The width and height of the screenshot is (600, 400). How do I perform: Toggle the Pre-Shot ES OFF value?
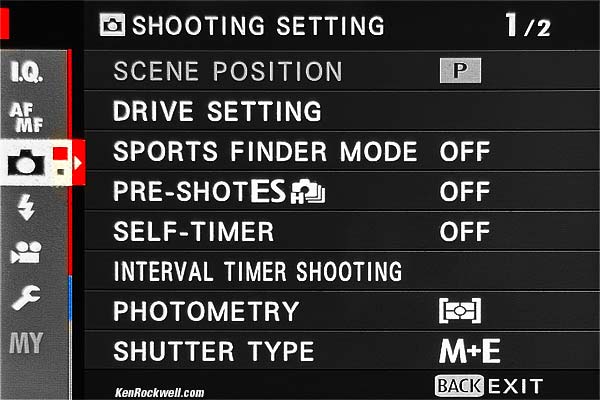click(x=465, y=192)
